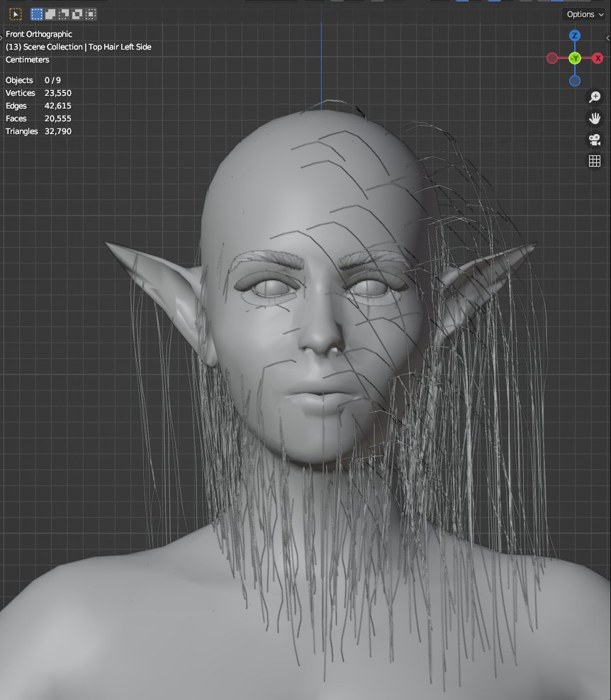This screenshot has height=700, width=611.
Task: Click the Objects '0 / 9' statistic
Action: (x=52, y=80)
